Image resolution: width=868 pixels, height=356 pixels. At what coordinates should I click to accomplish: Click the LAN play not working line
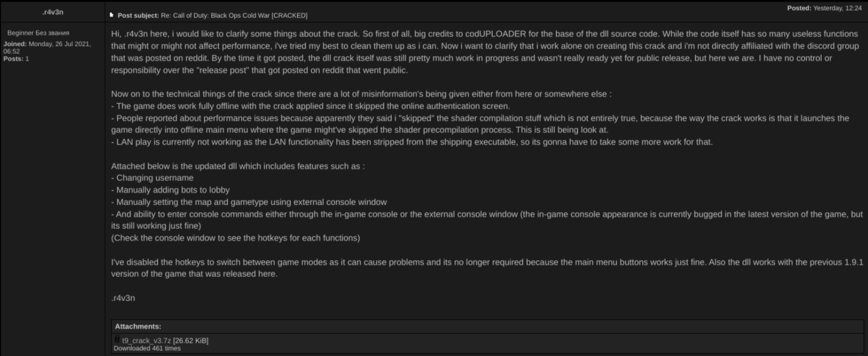point(411,142)
